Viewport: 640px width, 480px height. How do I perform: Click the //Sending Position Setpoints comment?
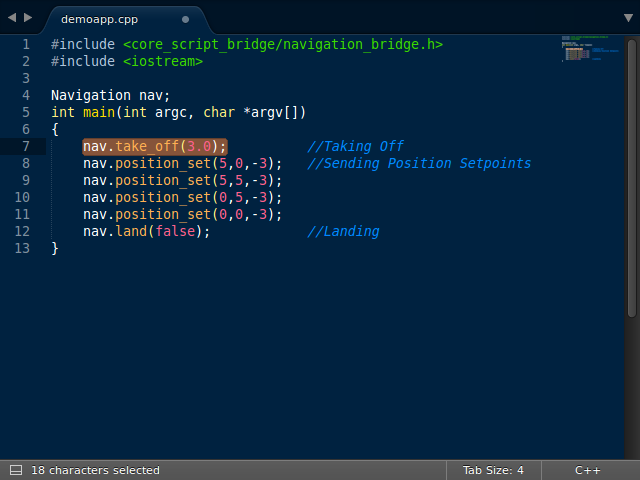[419, 163]
